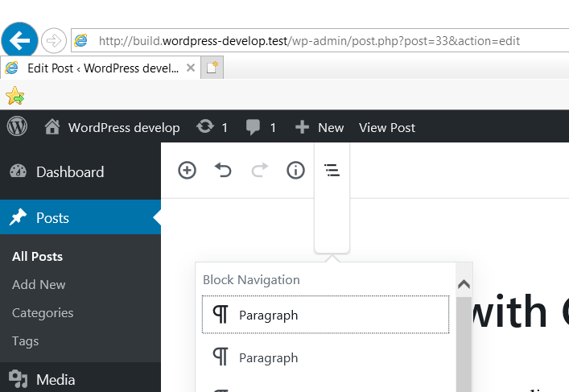Click the Redo arrow in editor toolbar
569x392 pixels.
[259, 170]
